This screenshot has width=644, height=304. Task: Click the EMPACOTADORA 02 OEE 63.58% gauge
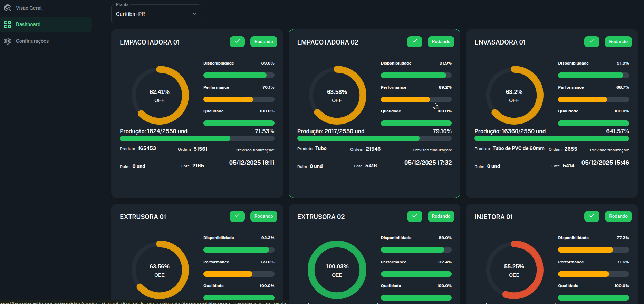click(x=337, y=96)
